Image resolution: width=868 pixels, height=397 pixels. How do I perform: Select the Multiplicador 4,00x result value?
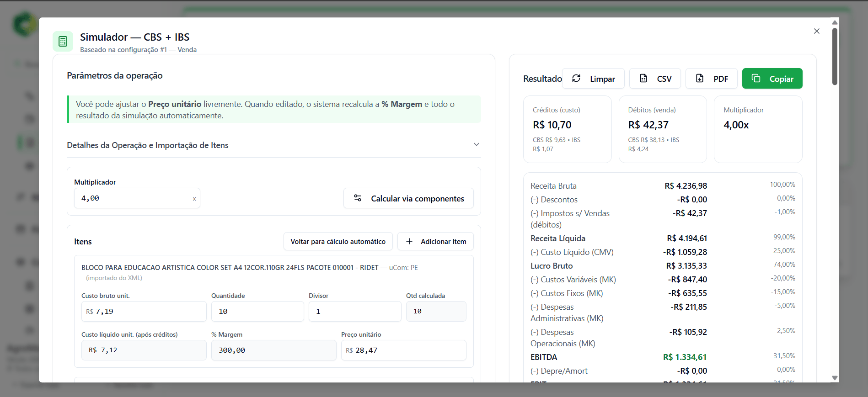736,125
